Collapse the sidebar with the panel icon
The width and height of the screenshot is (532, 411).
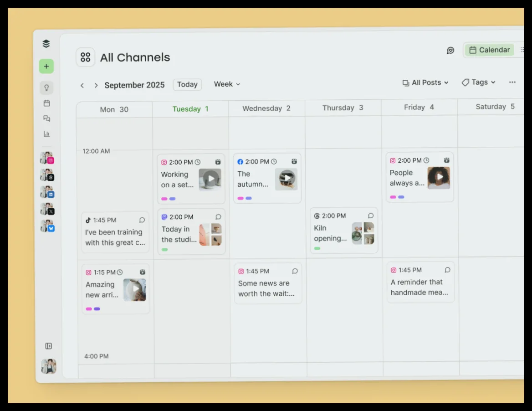(x=49, y=346)
